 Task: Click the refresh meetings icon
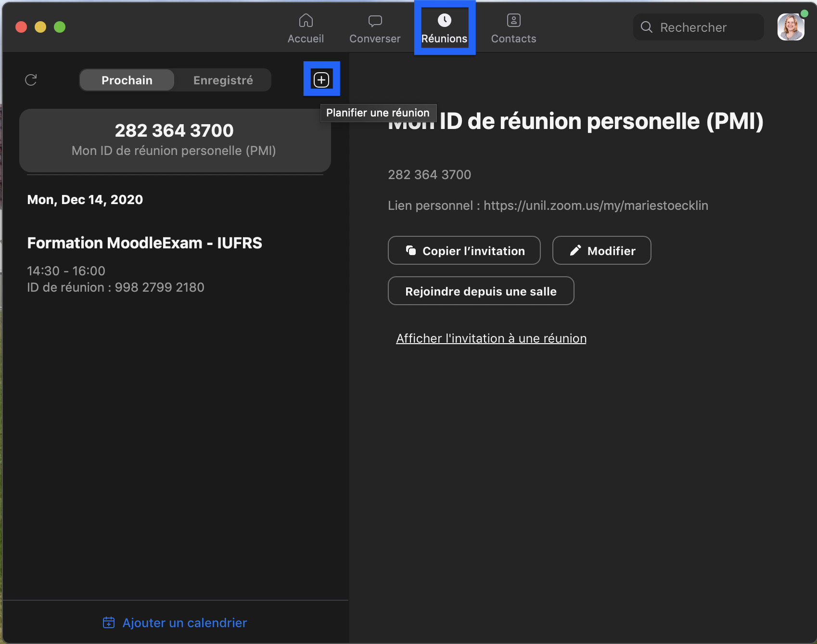coord(31,80)
